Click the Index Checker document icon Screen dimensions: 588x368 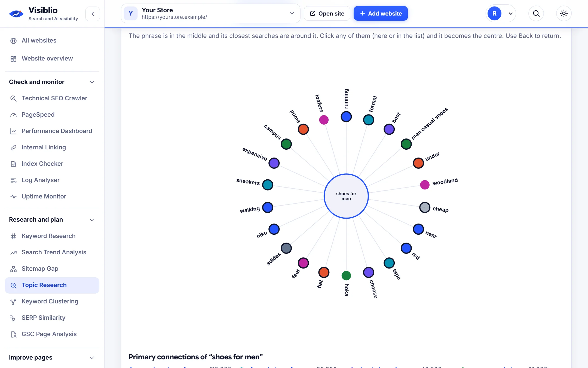tap(13, 164)
